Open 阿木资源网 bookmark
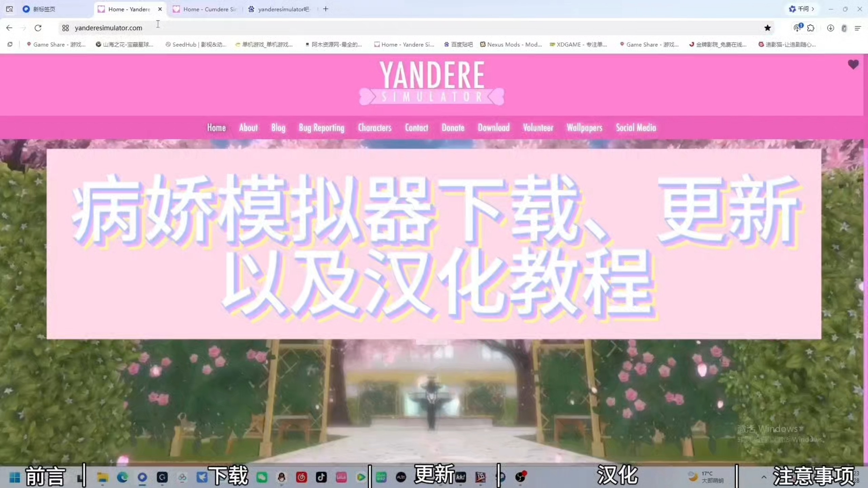The image size is (868, 488). coord(334,44)
